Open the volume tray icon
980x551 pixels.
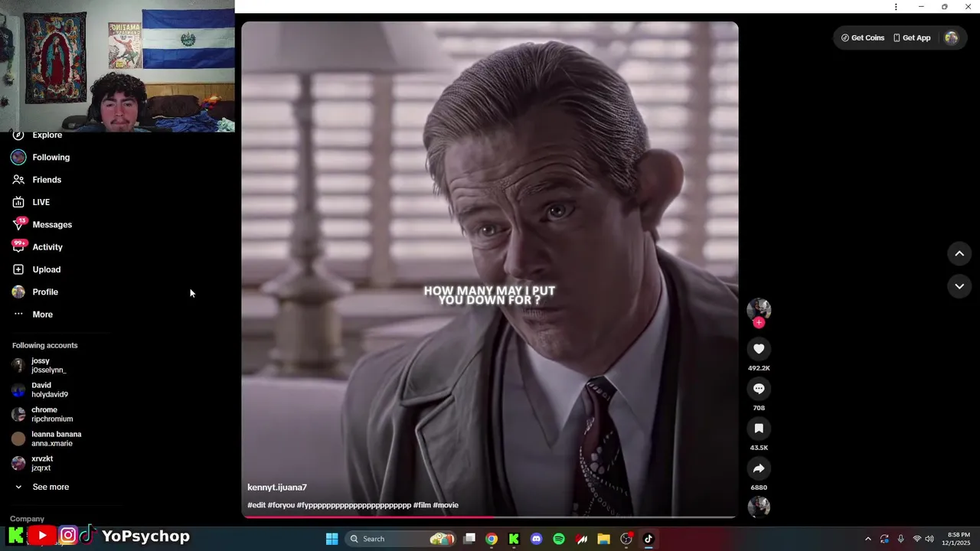[929, 539]
